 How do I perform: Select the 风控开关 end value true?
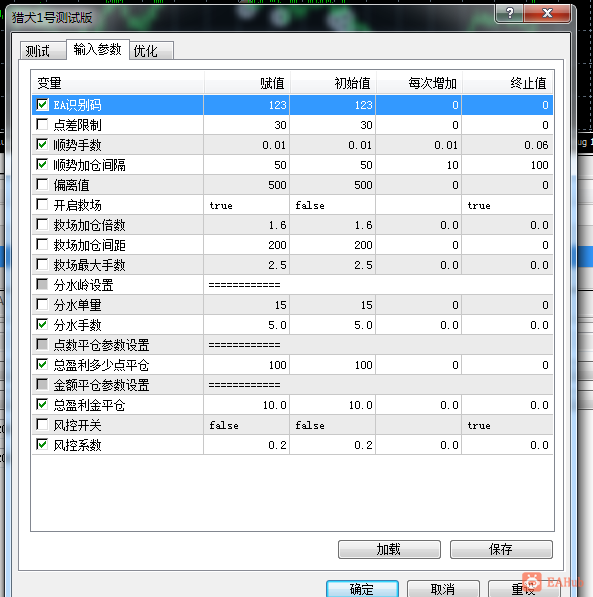(507, 425)
